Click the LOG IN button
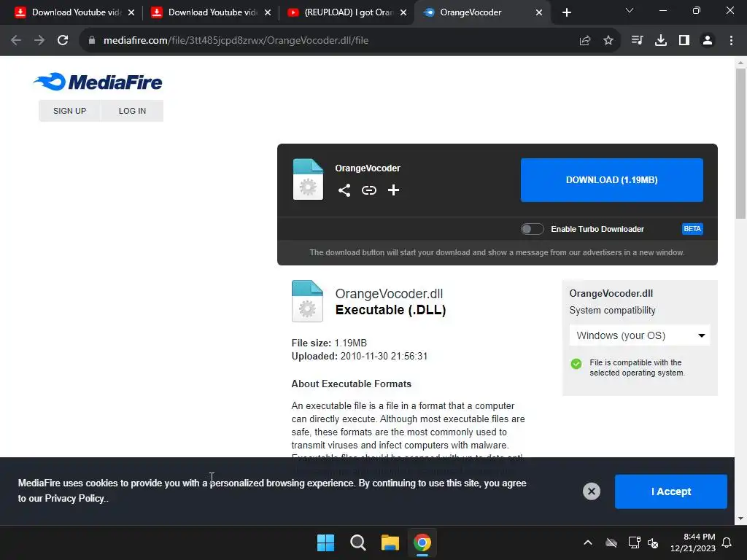This screenshot has height=560, width=747. pos(133,111)
